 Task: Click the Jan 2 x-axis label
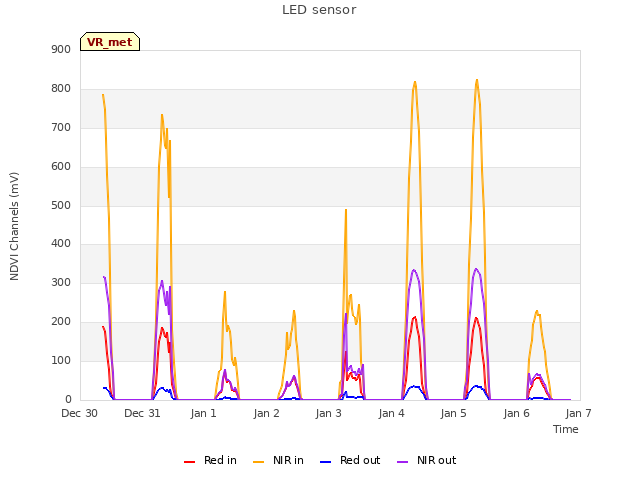point(266,413)
